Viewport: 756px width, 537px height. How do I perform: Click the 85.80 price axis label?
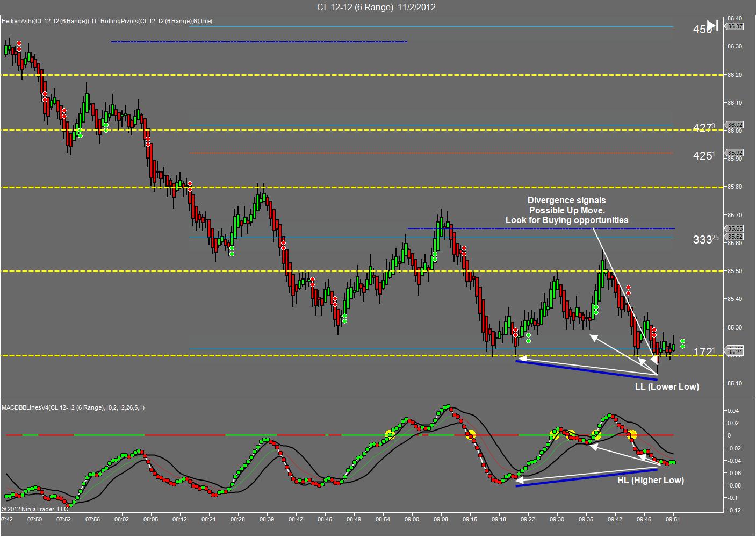pyautogui.click(x=735, y=187)
